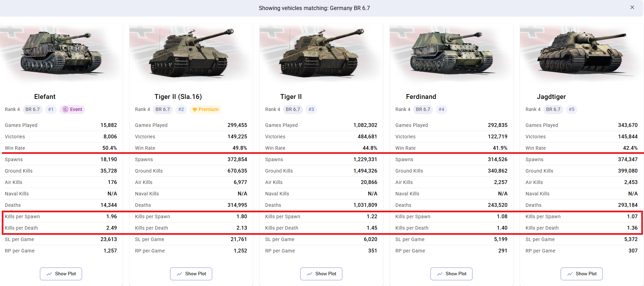Click the BR 6.7 badge on Tiger II (Sla.16)

click(x=163, y=109)
